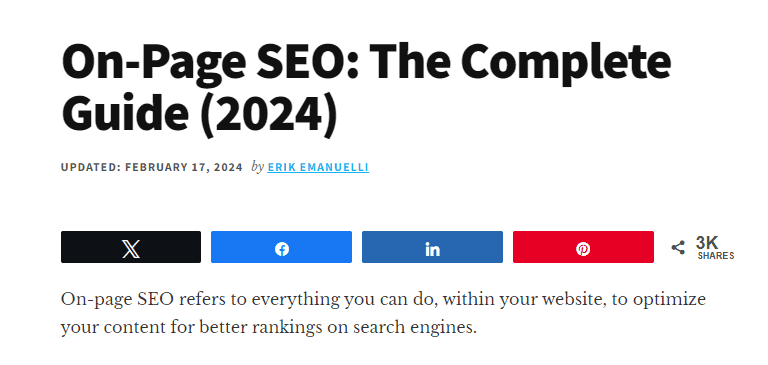Click the blue Facebook share button
This screenshot has height=365, width=768.
click(282, 247)
